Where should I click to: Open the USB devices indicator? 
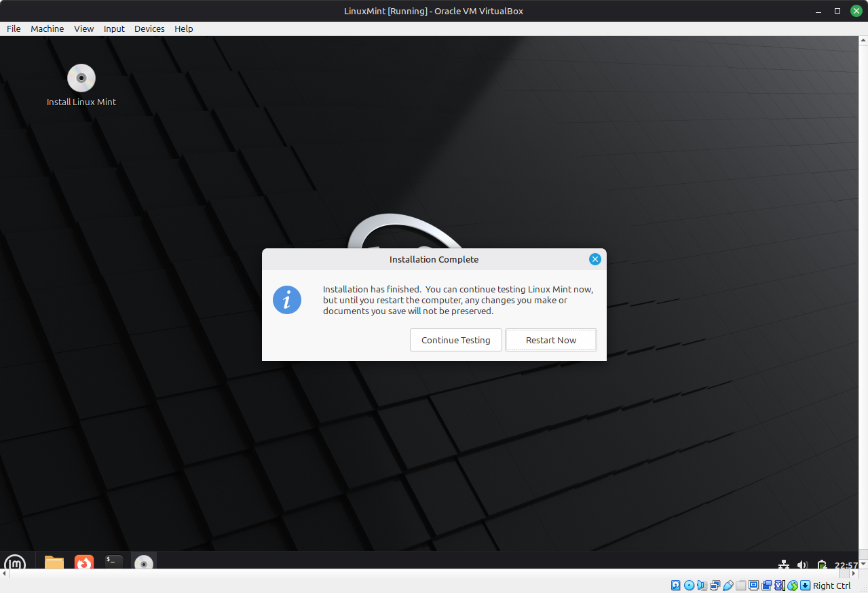[728, 586]
